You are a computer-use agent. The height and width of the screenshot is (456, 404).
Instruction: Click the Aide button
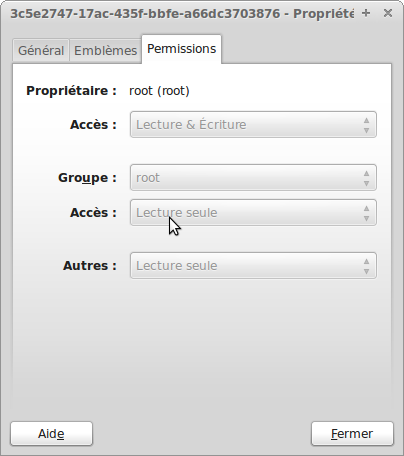pyautogui.click(x=51, y=434)
